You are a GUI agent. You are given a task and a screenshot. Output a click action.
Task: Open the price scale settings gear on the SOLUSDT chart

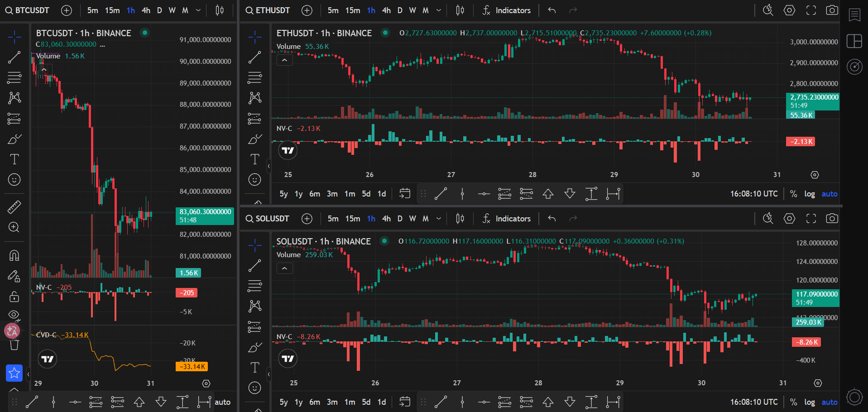coord(818,383)
